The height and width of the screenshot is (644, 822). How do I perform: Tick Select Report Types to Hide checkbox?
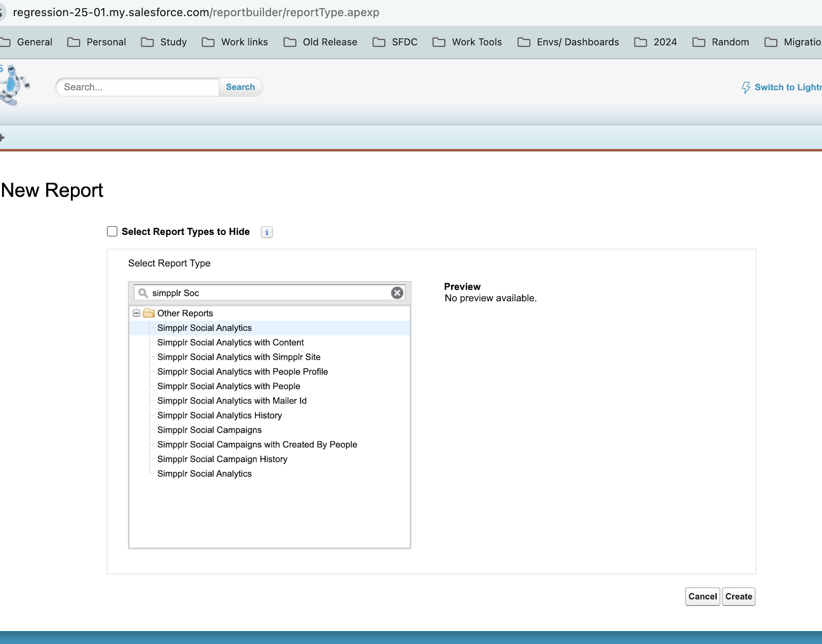[112, 231]
